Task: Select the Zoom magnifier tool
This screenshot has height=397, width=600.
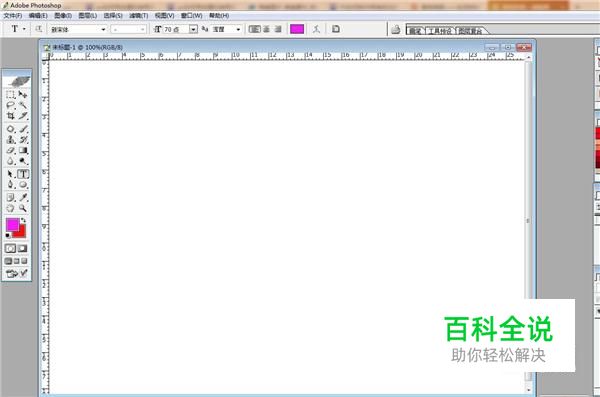Action: click(23, 208)
